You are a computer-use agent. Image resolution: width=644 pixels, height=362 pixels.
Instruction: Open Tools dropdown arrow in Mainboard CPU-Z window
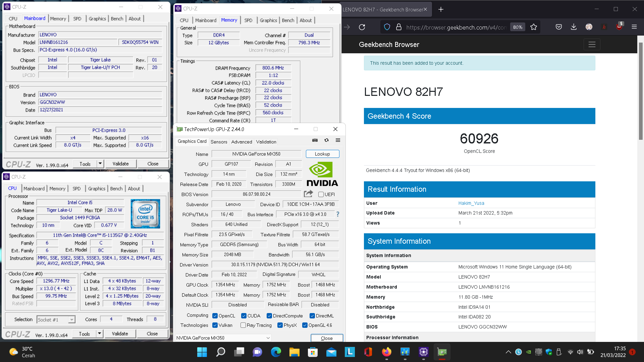coord(100,164)
